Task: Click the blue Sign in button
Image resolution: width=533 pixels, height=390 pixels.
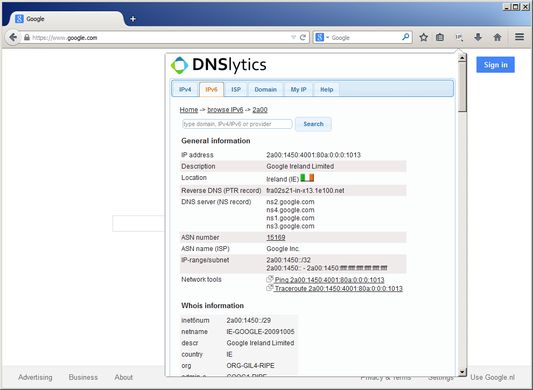Action: [x=495, y=65]
